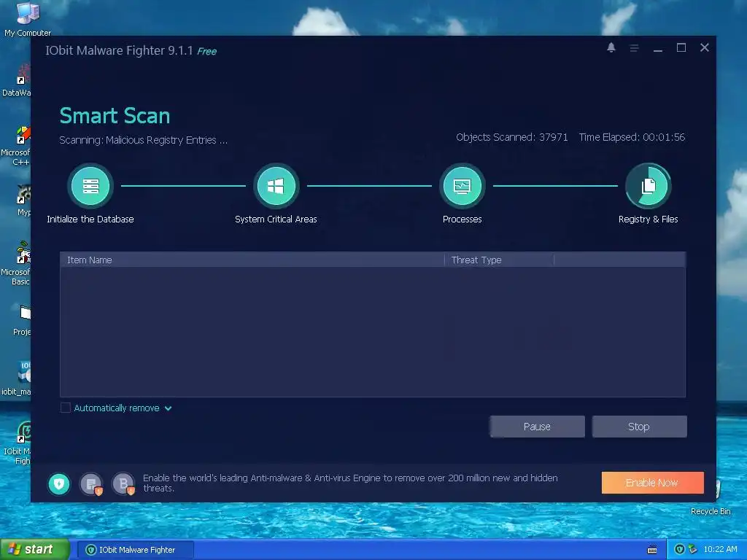Click the Time Elapsed: 00:01:56 text
This screenshot has height=560, width=747.
[x=632, y=137]
